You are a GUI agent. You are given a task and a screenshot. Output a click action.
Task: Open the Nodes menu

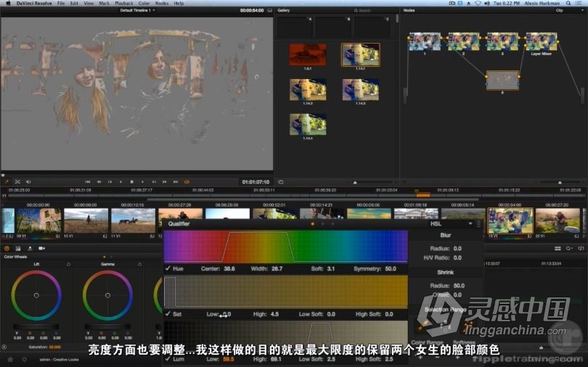point(162,3)
